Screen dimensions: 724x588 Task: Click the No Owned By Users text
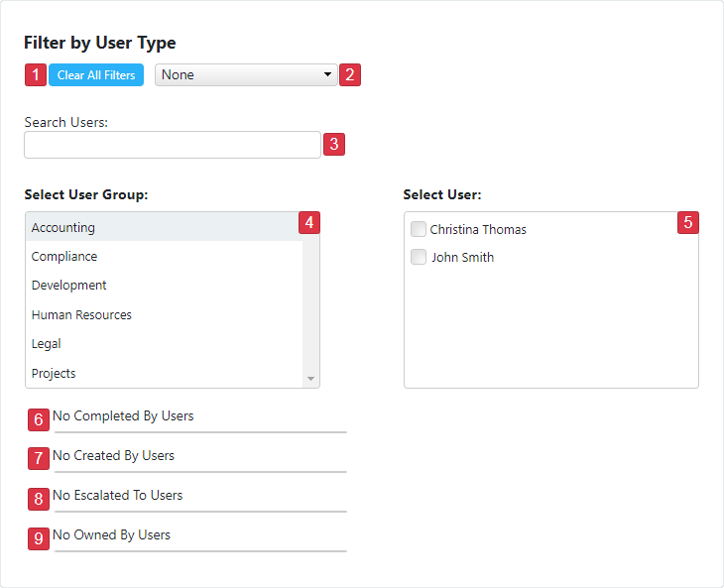pyautogui.click(x=111, y=534)
